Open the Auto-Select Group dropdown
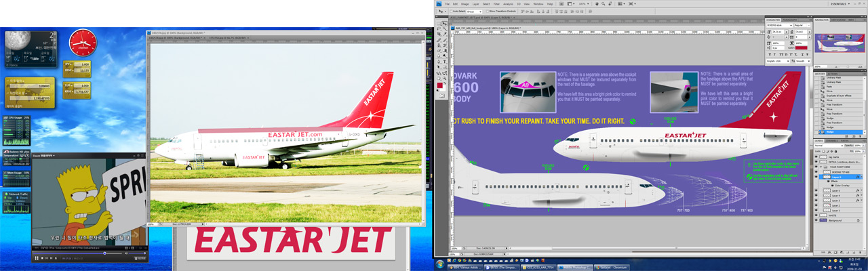The image size is (868, 271). [474, 11]
